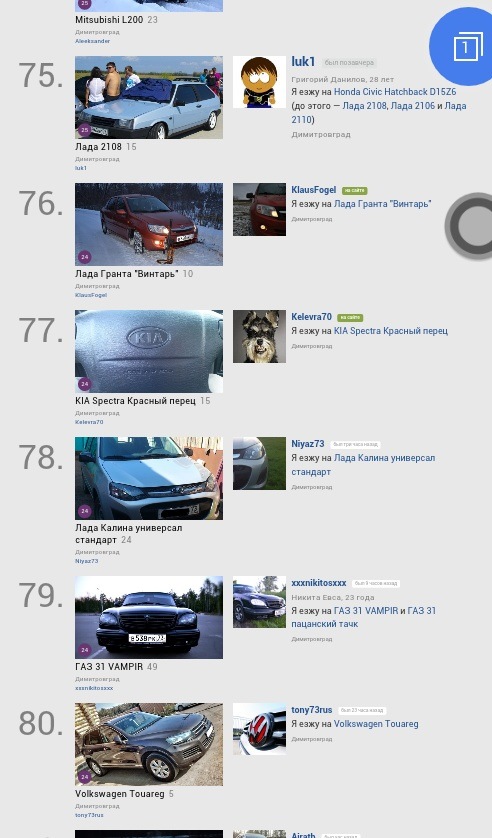Tap the gray floating circle button
This screenshot has height=838, width=492.
(471, 226)
